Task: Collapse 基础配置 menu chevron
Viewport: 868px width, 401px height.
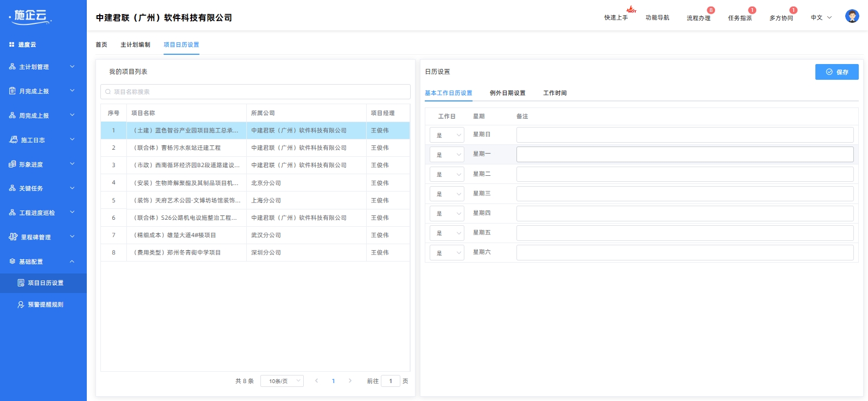Action: [72, 261]
